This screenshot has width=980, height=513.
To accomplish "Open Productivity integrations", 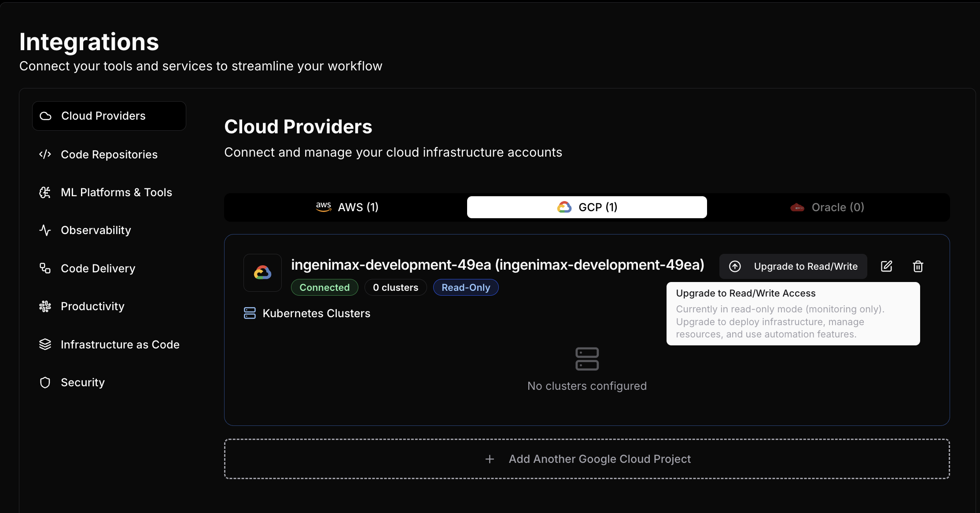I will 92,306.
